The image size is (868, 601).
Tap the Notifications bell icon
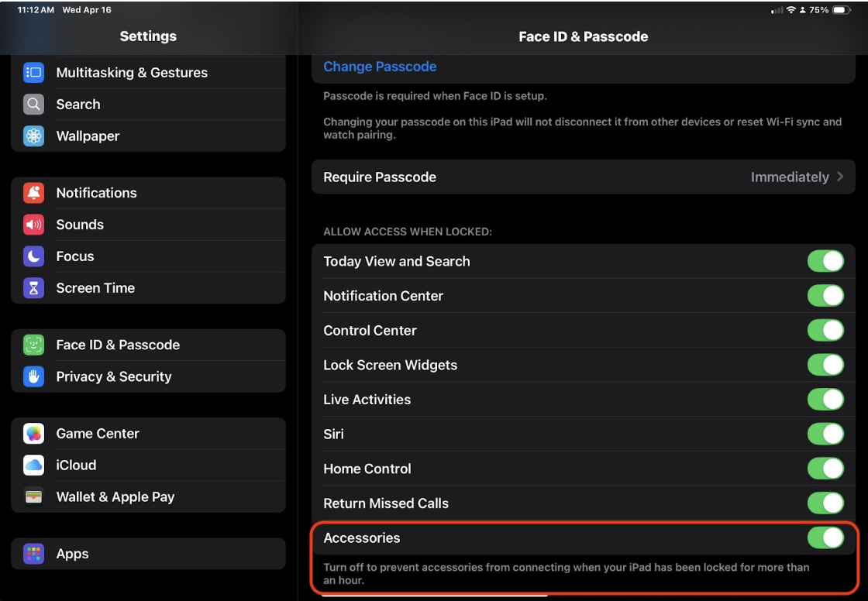point(34,193)
